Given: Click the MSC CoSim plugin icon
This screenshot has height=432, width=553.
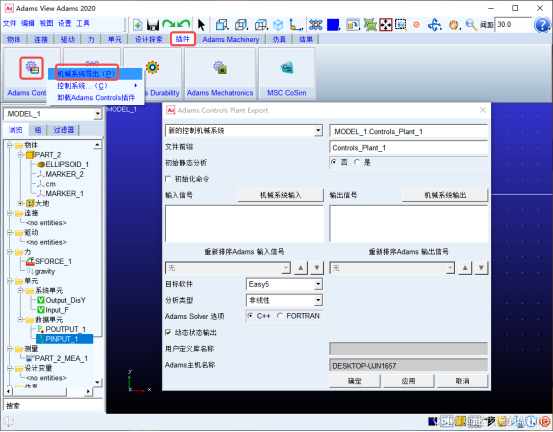Looking at the screenshot, I should point(287,67).
